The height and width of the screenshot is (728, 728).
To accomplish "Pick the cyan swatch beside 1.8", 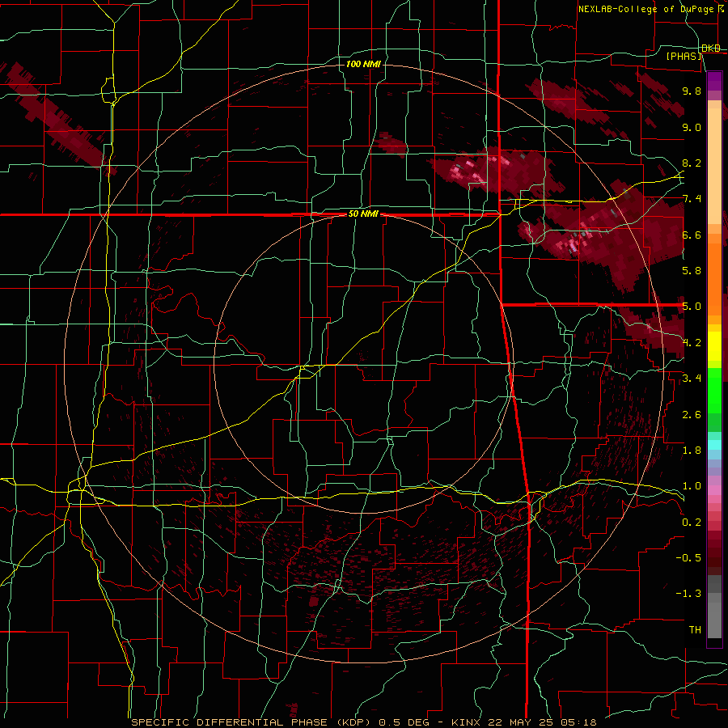I will pos(714,445).
